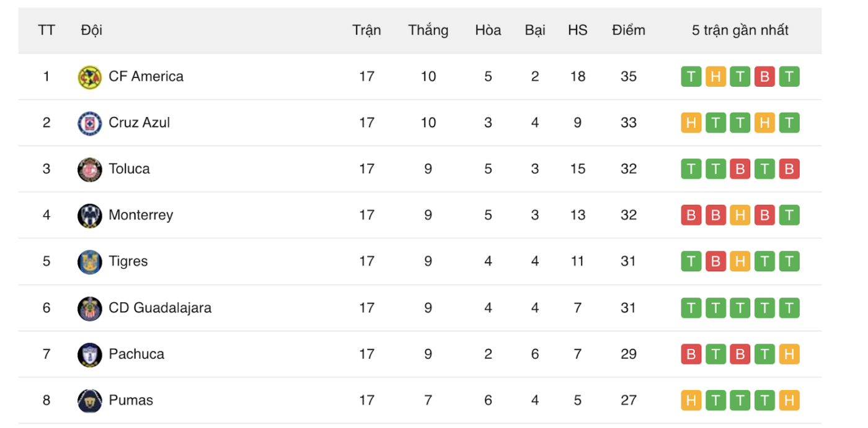
Task: Click Pachuca's final yellow H result badge
Action: coord(789,354)
